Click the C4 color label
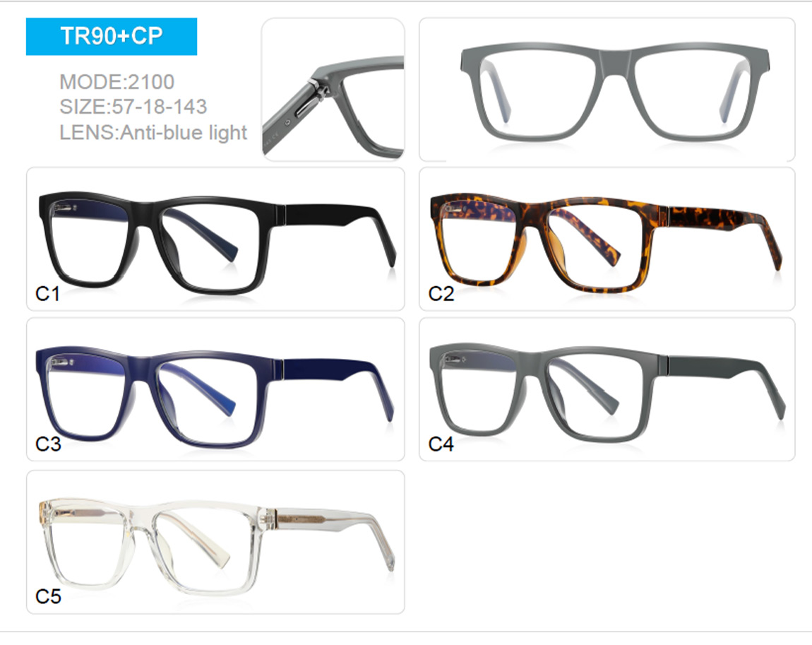812x645 pixels. [x=441, y=444]
